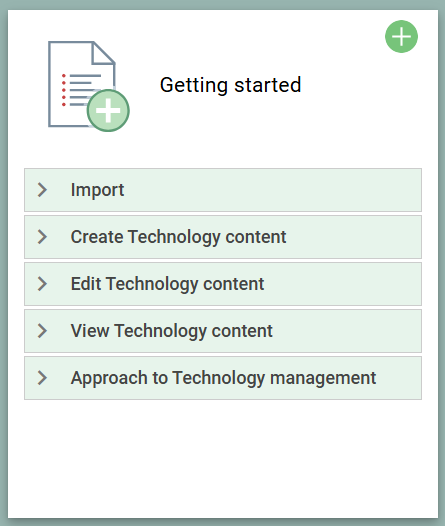Click the green plus button in the card corner

tap(401, 37)
